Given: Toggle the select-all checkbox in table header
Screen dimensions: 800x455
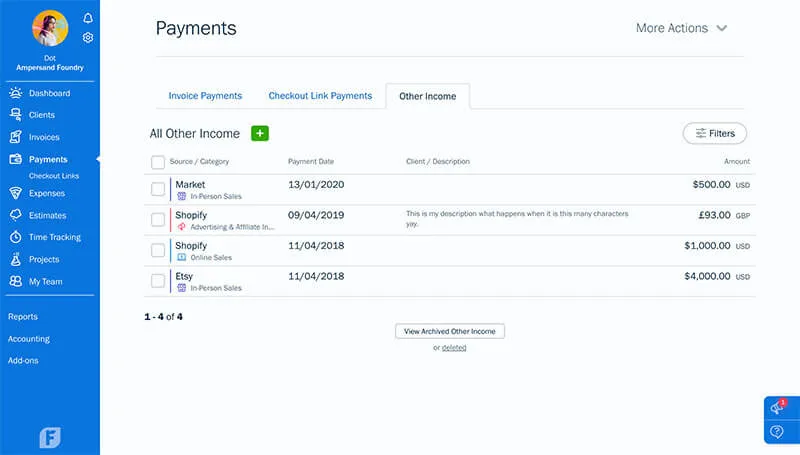Looking at the screenshot, I should pos(158,162).
